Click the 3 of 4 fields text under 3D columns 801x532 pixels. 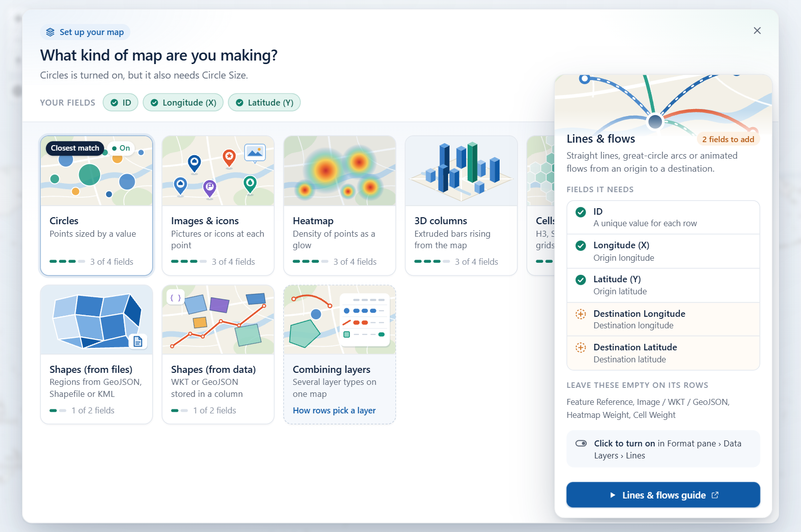pos(477,262)
